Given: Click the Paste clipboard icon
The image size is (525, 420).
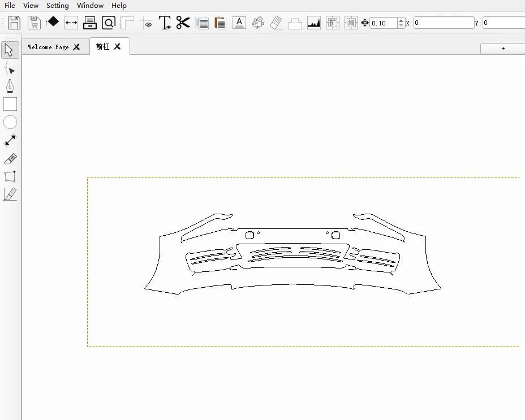Looking at the screenshot, I should (x=221, y=23).
